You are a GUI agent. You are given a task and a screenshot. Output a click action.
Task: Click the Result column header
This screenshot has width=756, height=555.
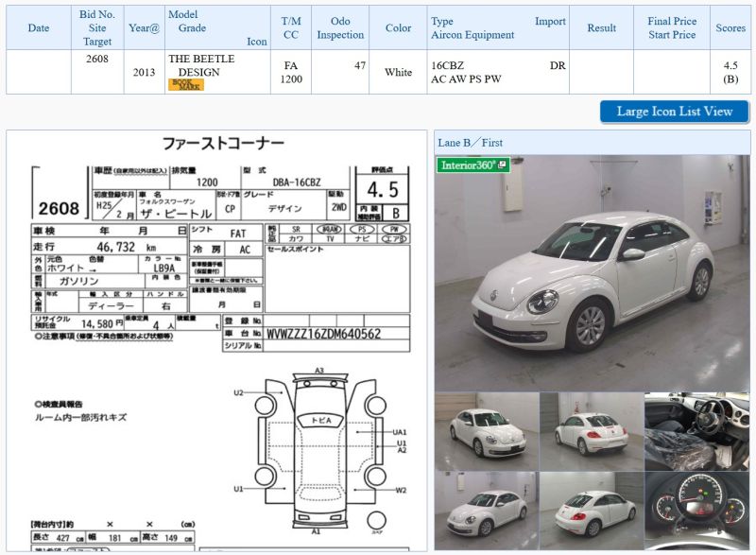pyautogui.click(x=601, y=27)
